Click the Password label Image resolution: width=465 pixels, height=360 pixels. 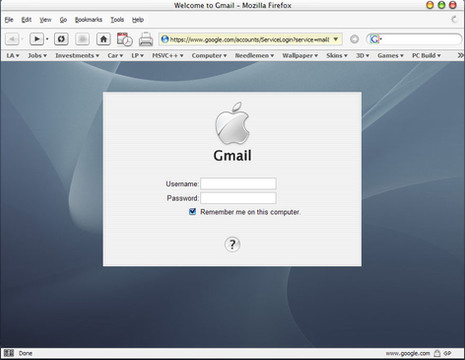[183, 198]
